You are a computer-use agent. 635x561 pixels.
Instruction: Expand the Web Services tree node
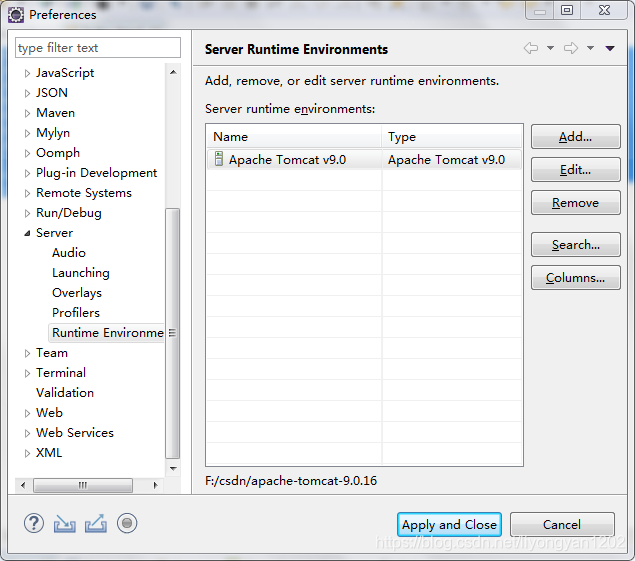(27, 433)
